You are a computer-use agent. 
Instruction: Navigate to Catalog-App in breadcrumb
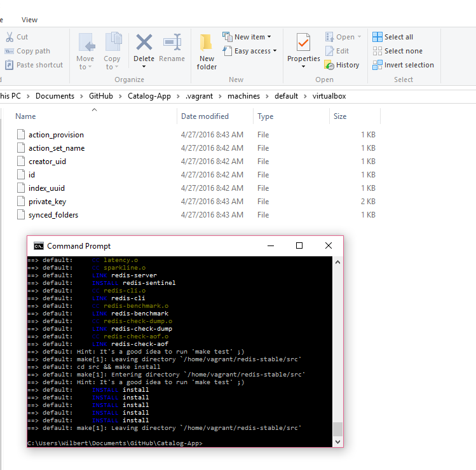(x=149, y=96)
